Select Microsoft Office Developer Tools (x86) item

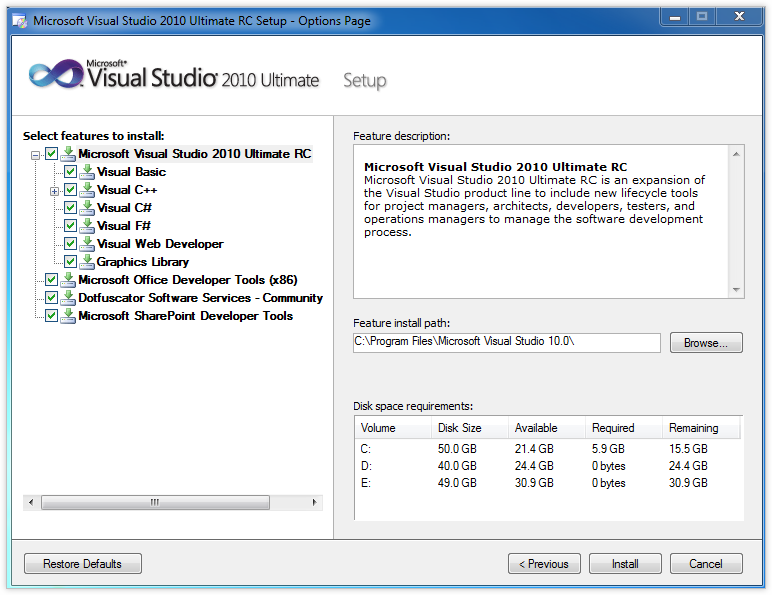[x=188, y=280]
